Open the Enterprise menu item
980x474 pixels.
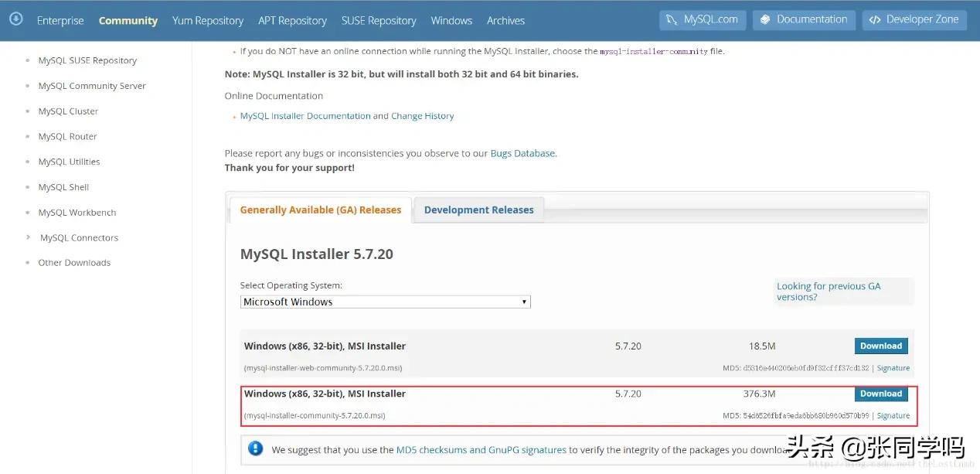click(x=60, y=20)
